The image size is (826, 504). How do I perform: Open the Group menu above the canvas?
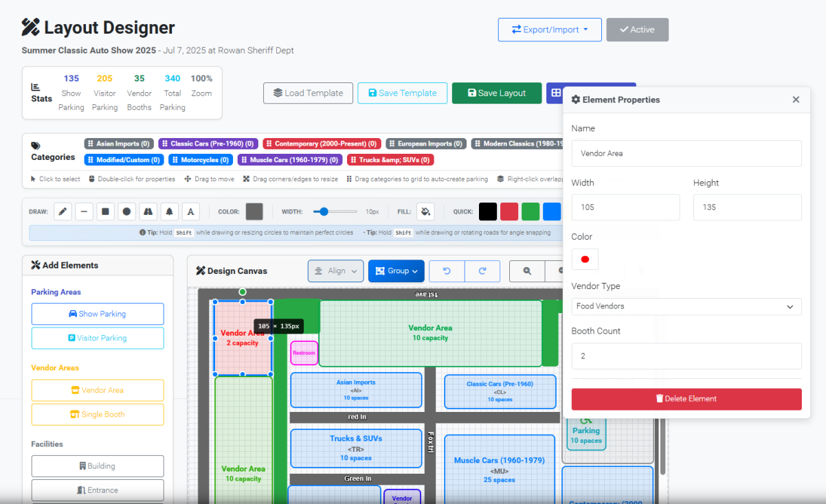(x=396, y=271)
